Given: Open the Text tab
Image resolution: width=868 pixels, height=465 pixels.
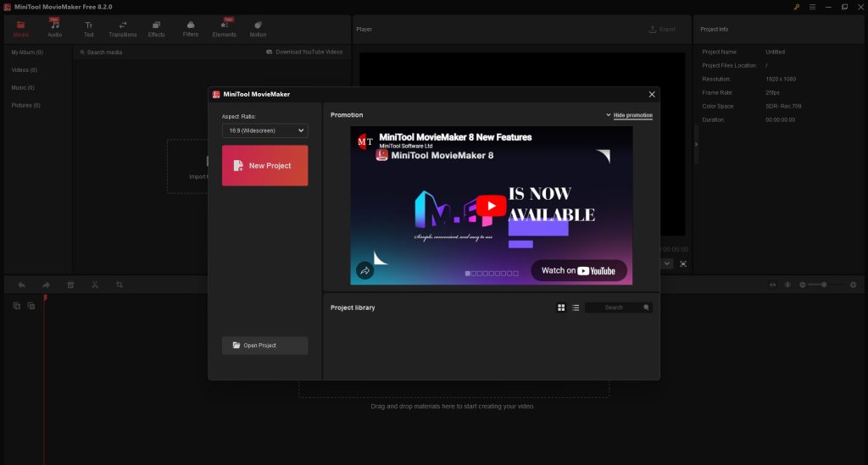Looking at the screenshot, I should click(88, 29).
